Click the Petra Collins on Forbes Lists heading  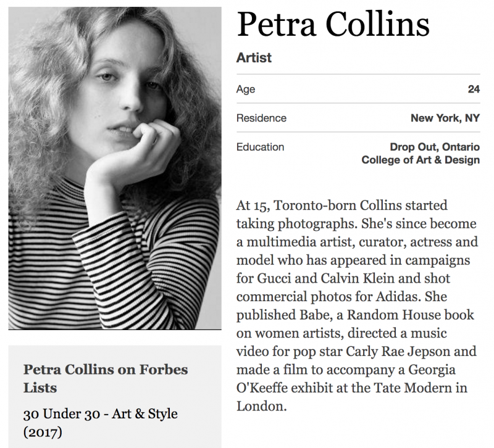(x=106, y=378)
